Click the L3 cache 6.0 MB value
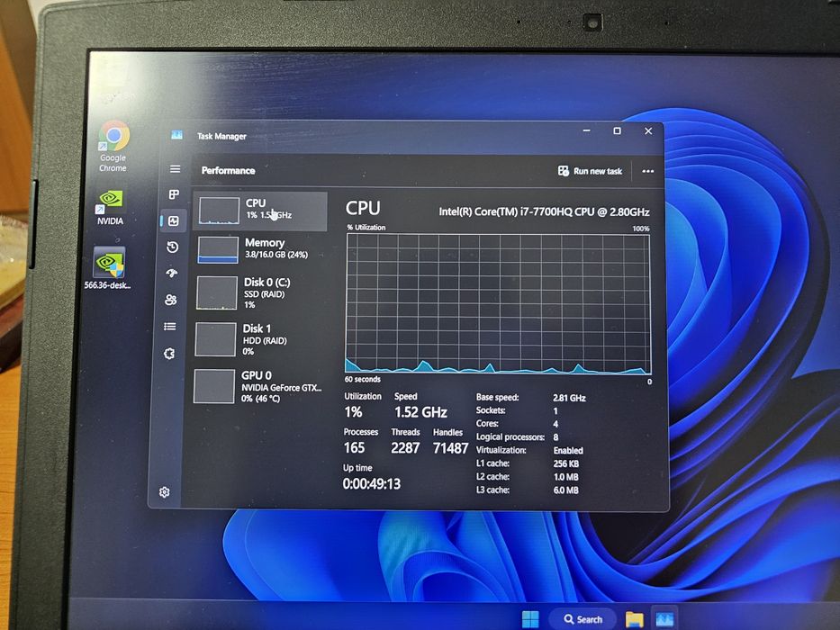Viewport: 840px width, 630px height. point(565,490)
